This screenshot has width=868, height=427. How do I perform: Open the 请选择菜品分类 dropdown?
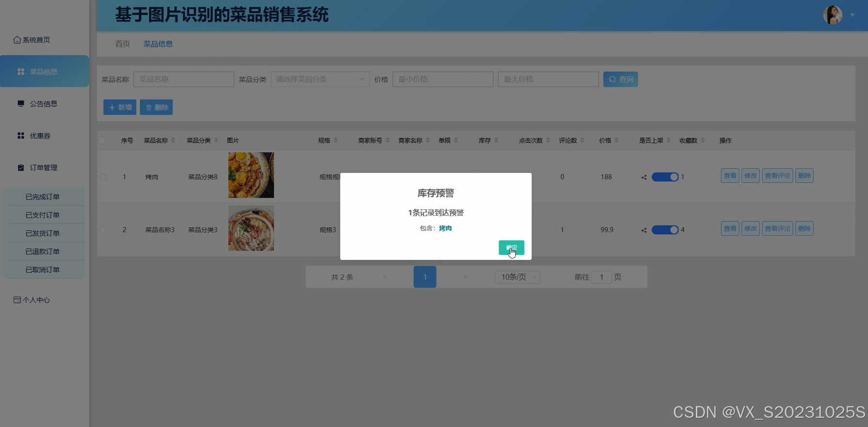click(320, 79)
